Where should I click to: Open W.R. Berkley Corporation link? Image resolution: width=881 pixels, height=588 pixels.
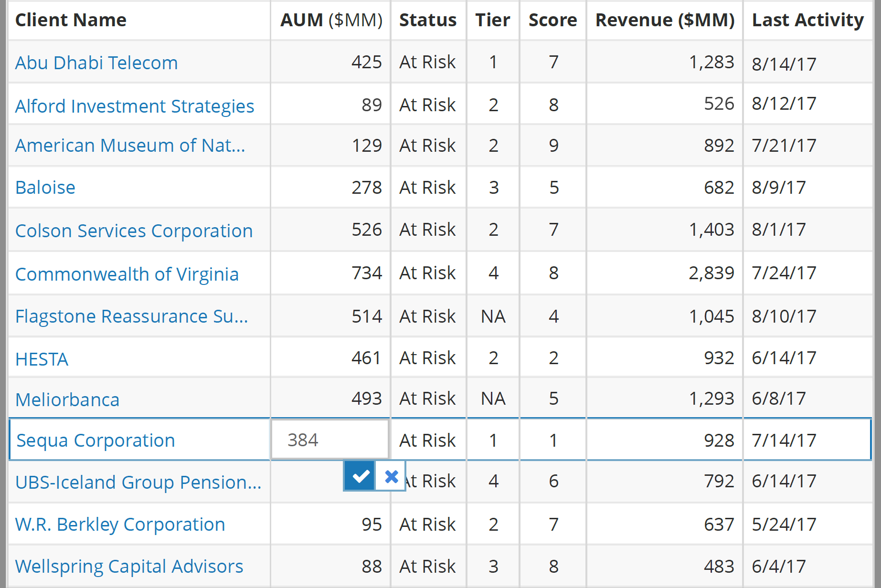click(120, 524)
